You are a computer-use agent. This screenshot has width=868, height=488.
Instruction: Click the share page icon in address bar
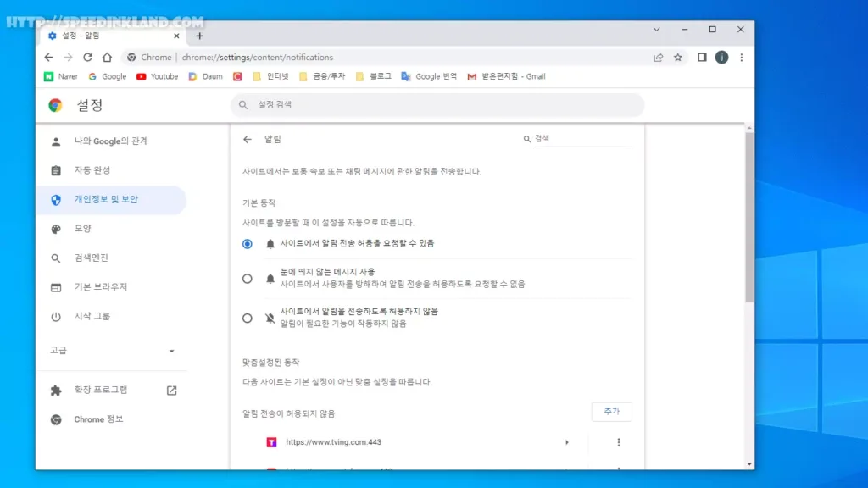coord(658,58)
